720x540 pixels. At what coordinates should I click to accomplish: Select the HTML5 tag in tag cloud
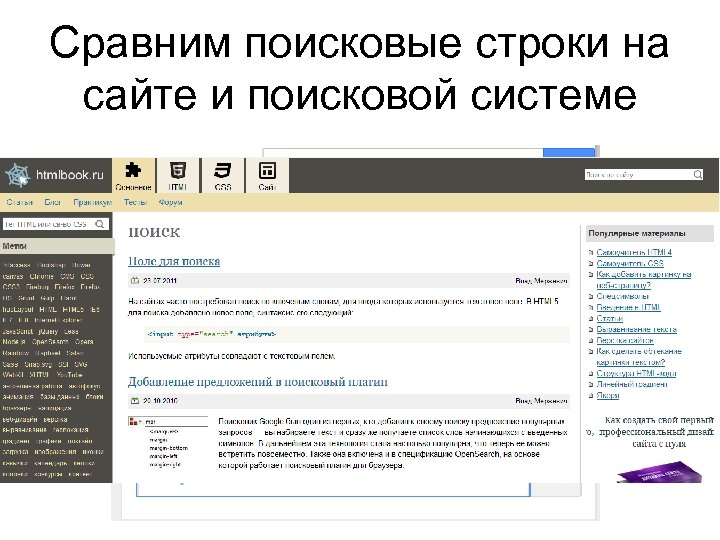[x=73, y=309]
